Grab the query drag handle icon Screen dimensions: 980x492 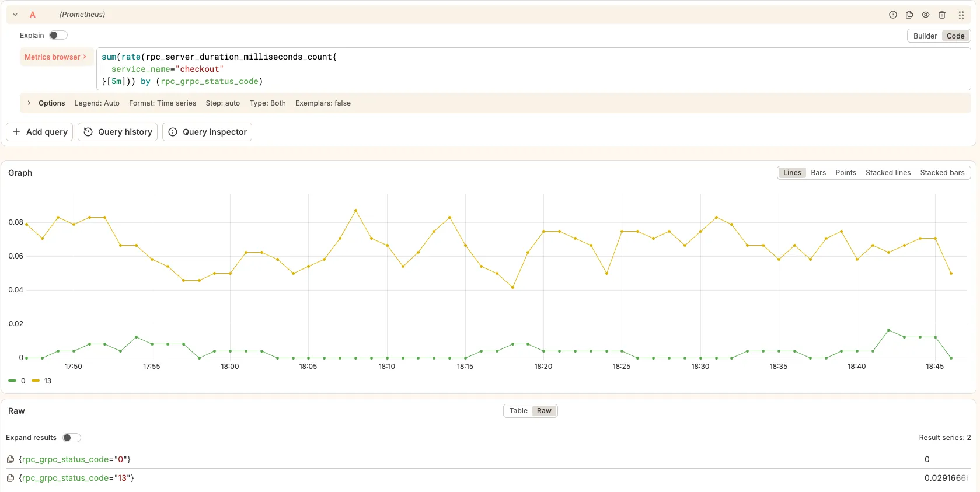point(961,15)
